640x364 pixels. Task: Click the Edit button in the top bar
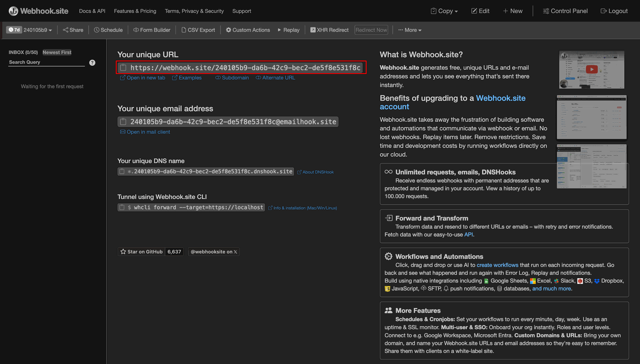click(x=480, y=11)
